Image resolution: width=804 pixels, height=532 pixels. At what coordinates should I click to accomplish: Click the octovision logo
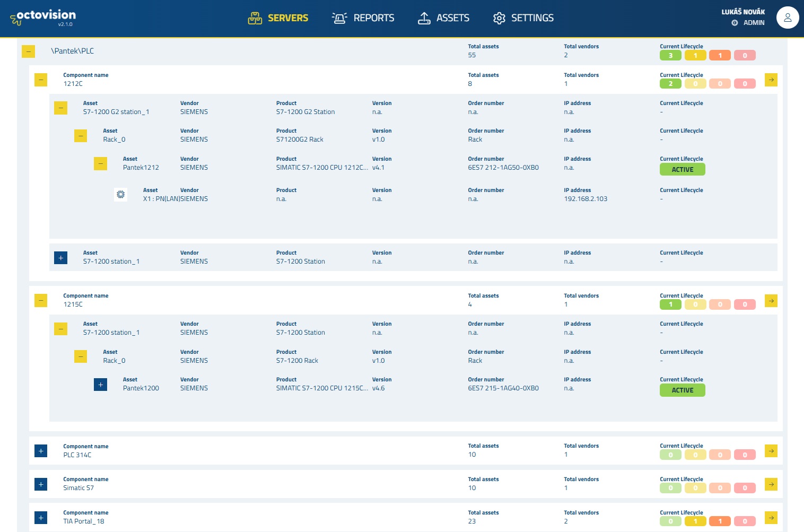(43, 18)
